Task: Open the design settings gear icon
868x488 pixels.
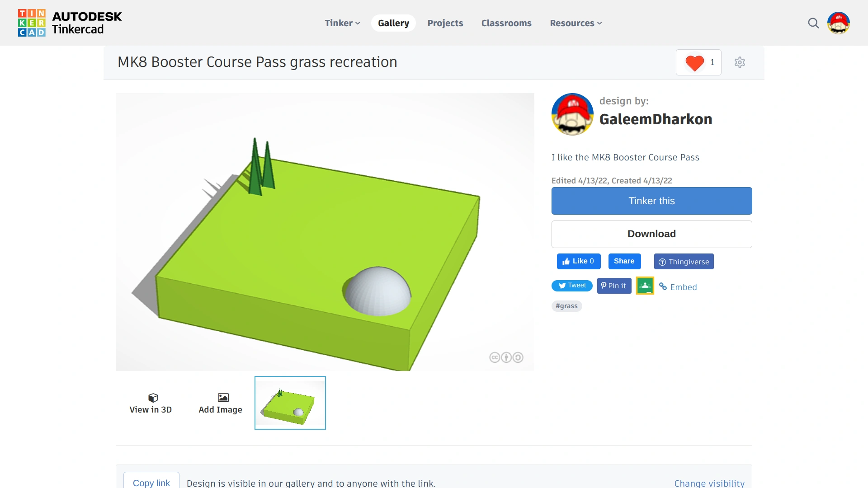Action: pos(740,62)
